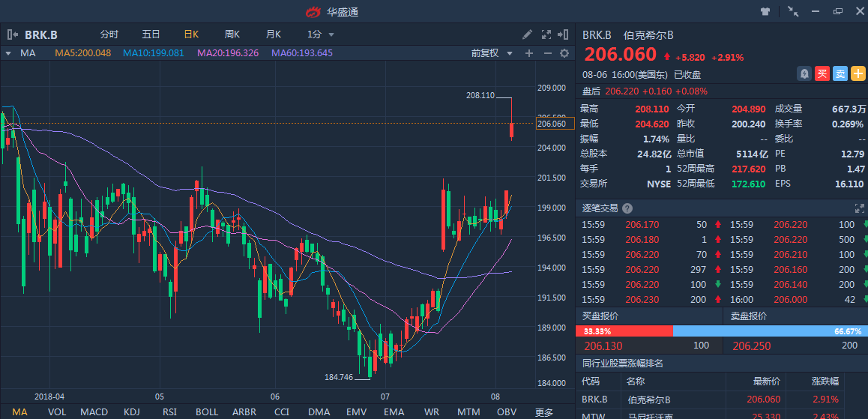Click red 33.33% bid ratio bar
868x419 pixels.
click(x=624, y=331)
